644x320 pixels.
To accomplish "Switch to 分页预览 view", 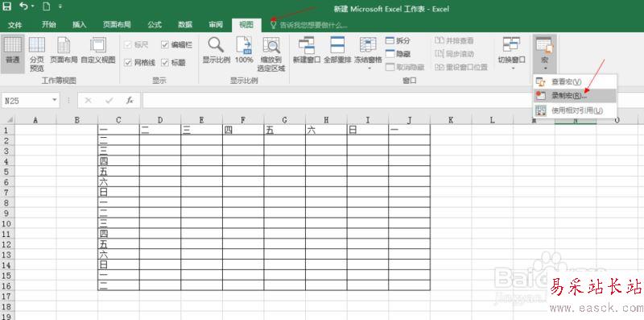I will [37, 54].
